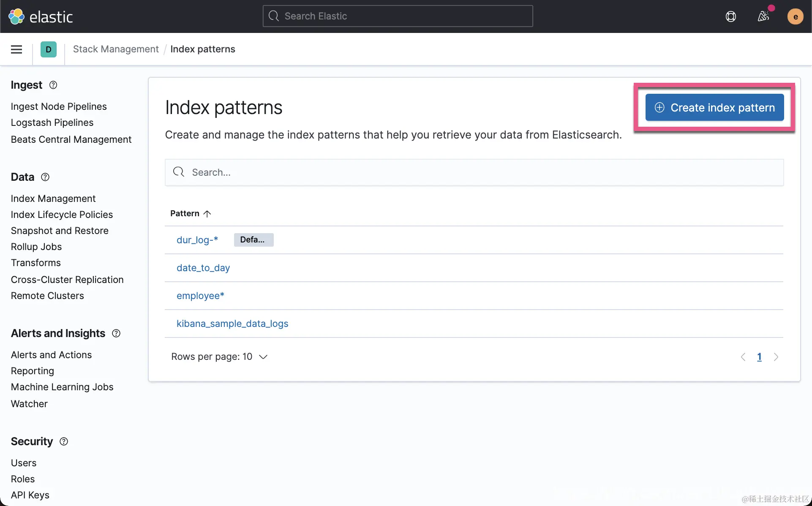Screen dimensions: 812x506
Task: Open Index Management in sidebar
Action: (x=53, y=199)
